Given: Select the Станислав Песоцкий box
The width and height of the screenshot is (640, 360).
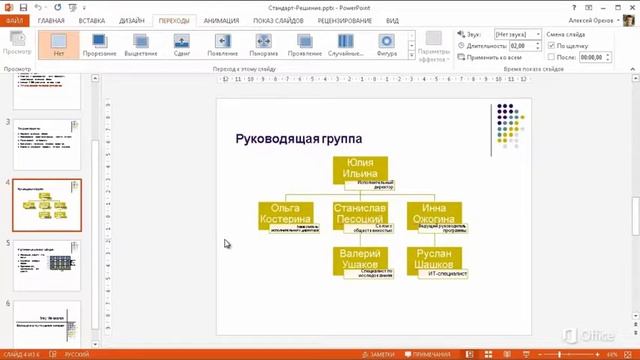Looking at the screenshot, I should 360,215.
